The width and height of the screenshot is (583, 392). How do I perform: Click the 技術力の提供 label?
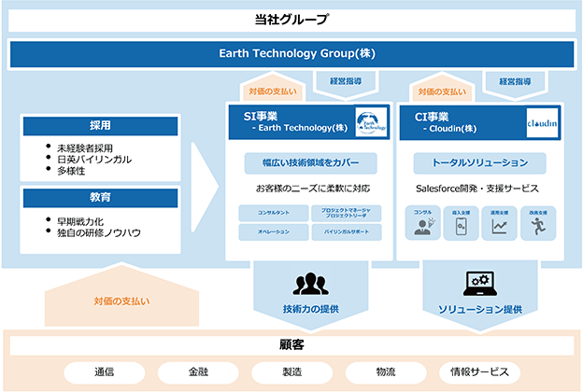click(x=310, y=310)
